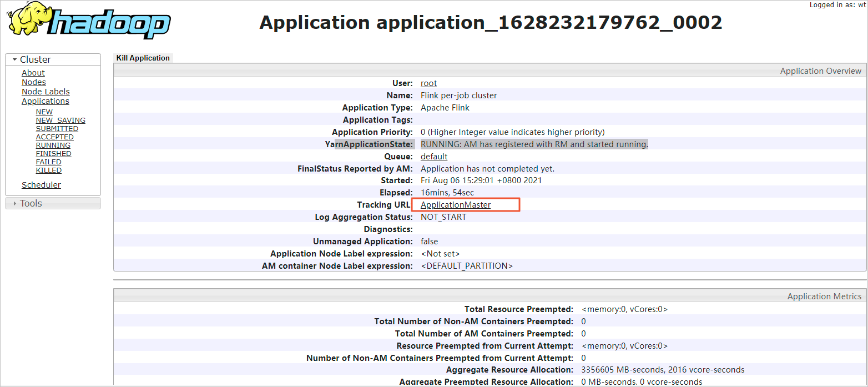Open the Scheduler page

click(41, 184)
